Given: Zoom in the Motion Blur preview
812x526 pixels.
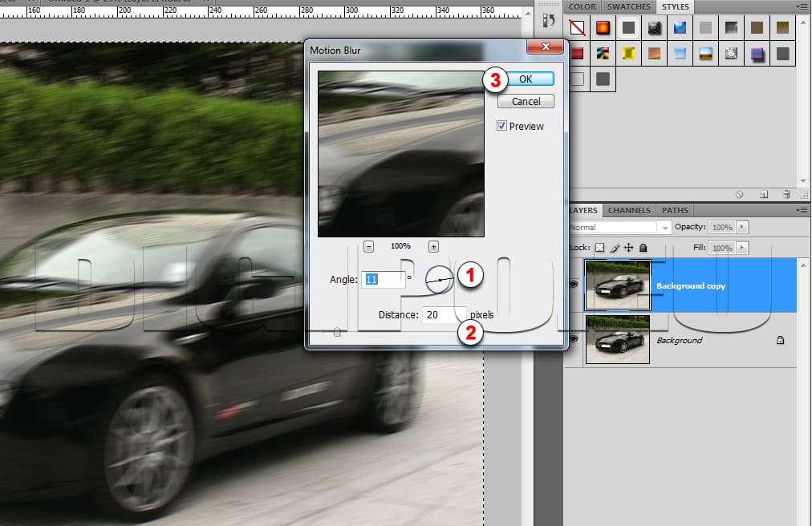Looking at the screenshot, I should pyautogui.click(x=433, y=246).
